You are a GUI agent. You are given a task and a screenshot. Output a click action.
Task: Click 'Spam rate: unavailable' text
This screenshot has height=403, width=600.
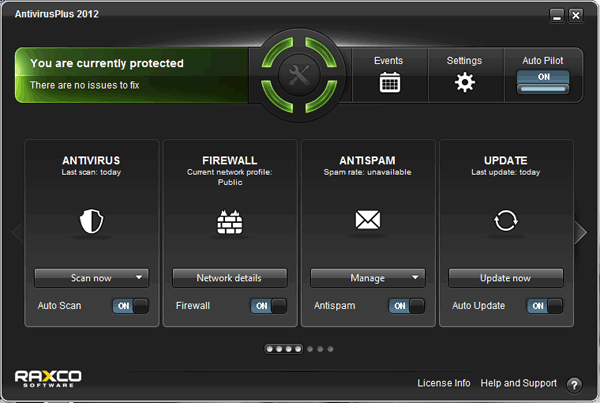367,172
